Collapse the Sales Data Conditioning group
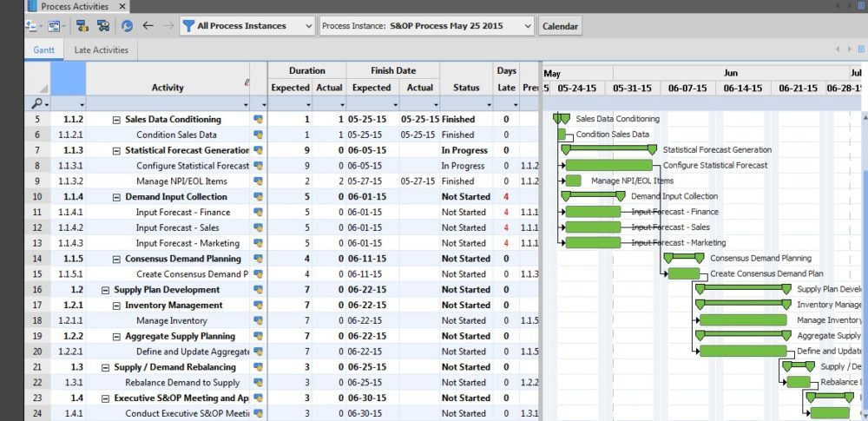The height and width of the screenshot is (421, 868). 117,120
